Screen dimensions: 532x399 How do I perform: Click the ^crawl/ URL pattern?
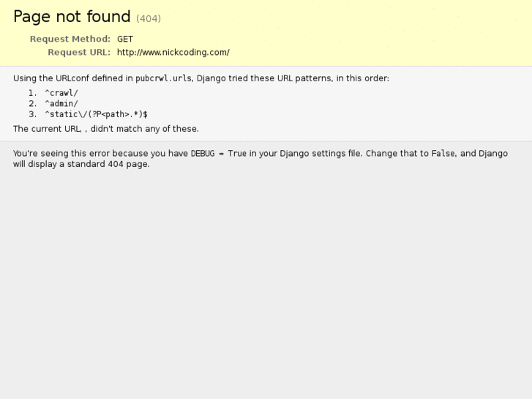(x=61, y=93)
